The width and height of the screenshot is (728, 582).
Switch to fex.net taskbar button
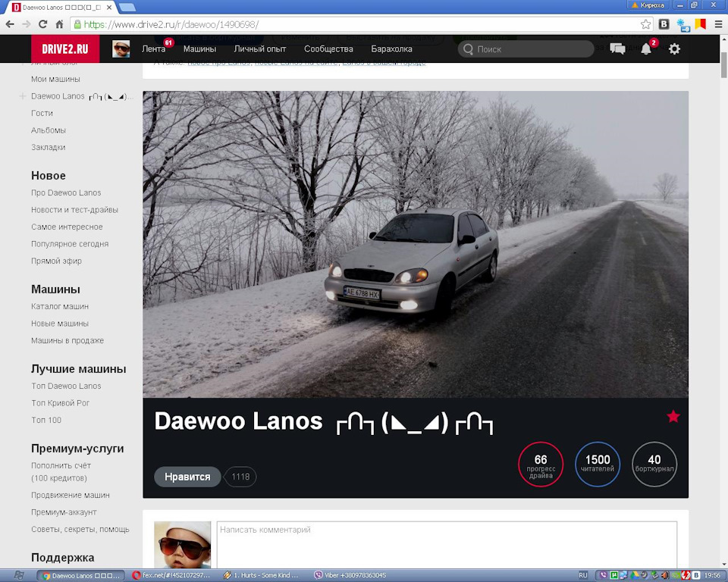click(172, 575)
